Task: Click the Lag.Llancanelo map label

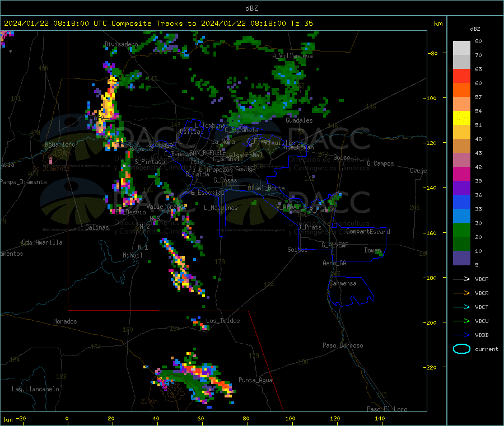Action: [x=36, y=389]
